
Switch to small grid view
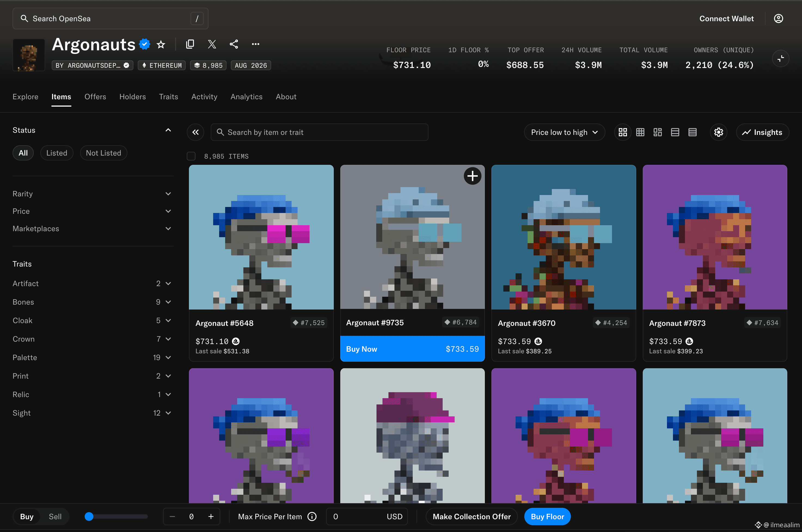(x=640, y=132)
